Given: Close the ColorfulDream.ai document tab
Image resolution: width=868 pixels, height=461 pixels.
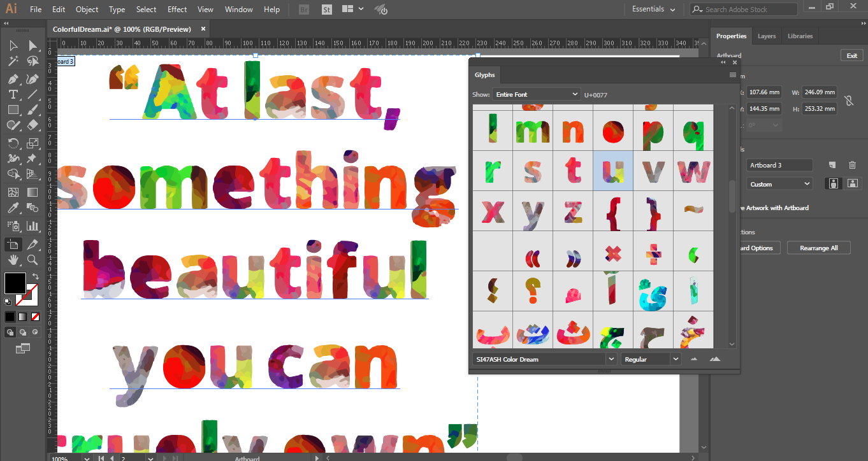Looking at the screenshot, I should click(203, 29).
